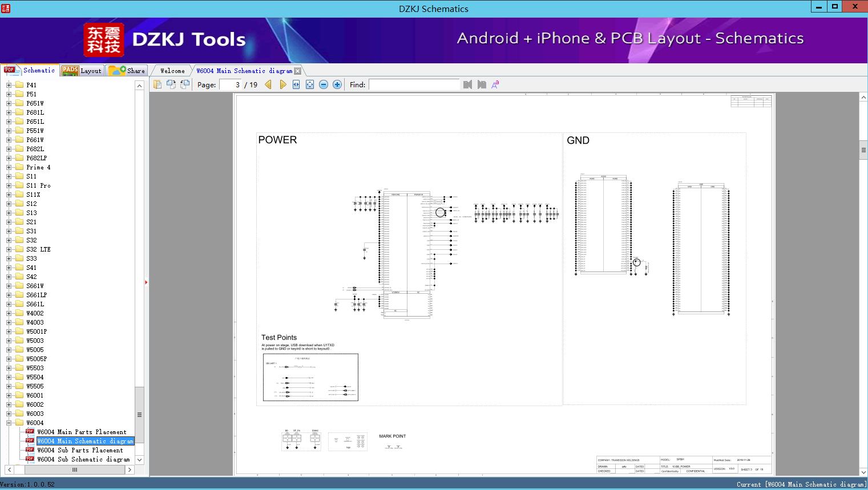Advance to the next page arrow
The image size is (868, 490).
click(x=282, y=84)
